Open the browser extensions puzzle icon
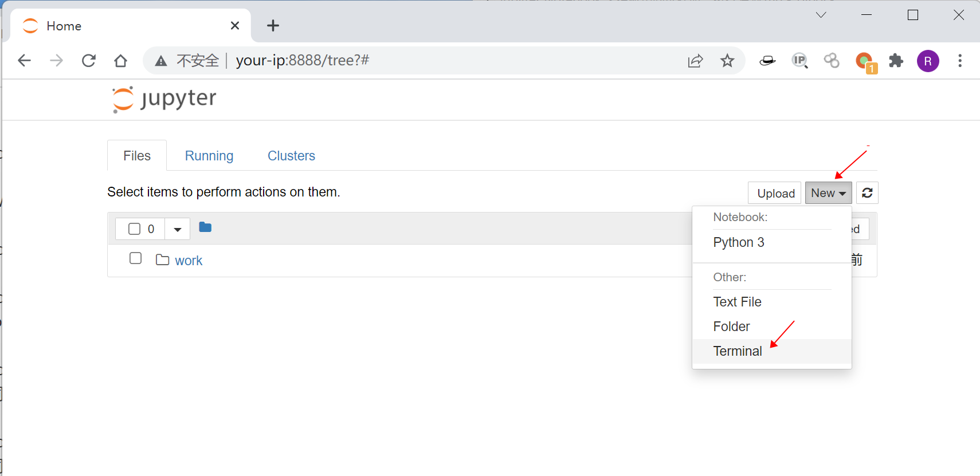 (x=896, y=61)
